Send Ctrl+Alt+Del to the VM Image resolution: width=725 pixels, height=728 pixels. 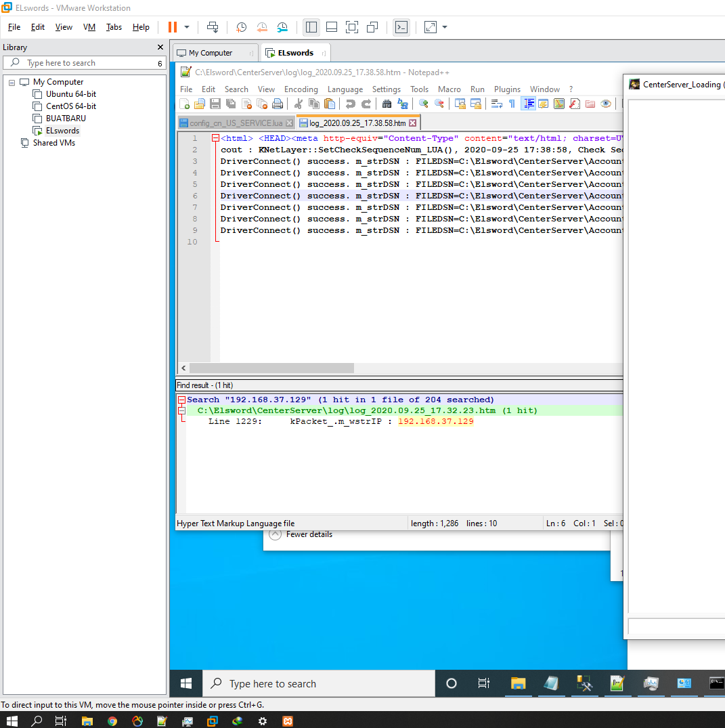click(x=213, y=27)
